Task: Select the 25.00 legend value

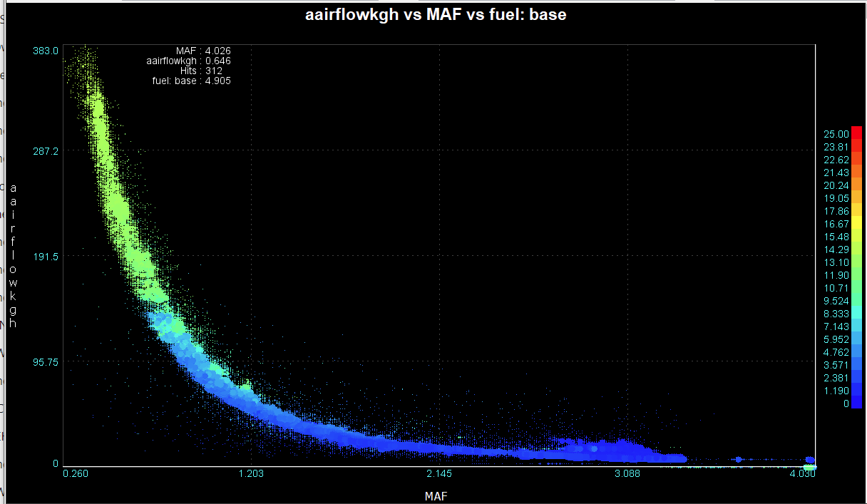Action: coord(836,134)
